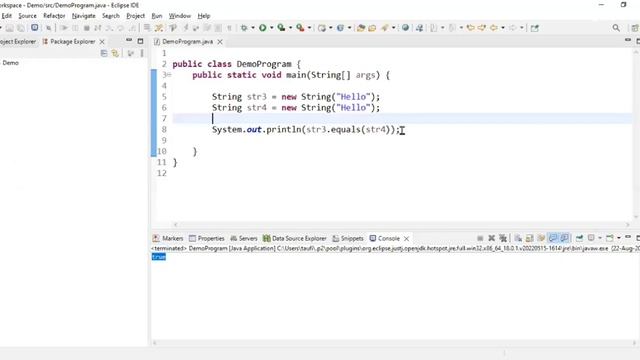Click Link with Editor icon in Package Explorer
Image resolution: width=640 pixels, height=360 pixels.
pyautogui.click(x=116, y=53)
